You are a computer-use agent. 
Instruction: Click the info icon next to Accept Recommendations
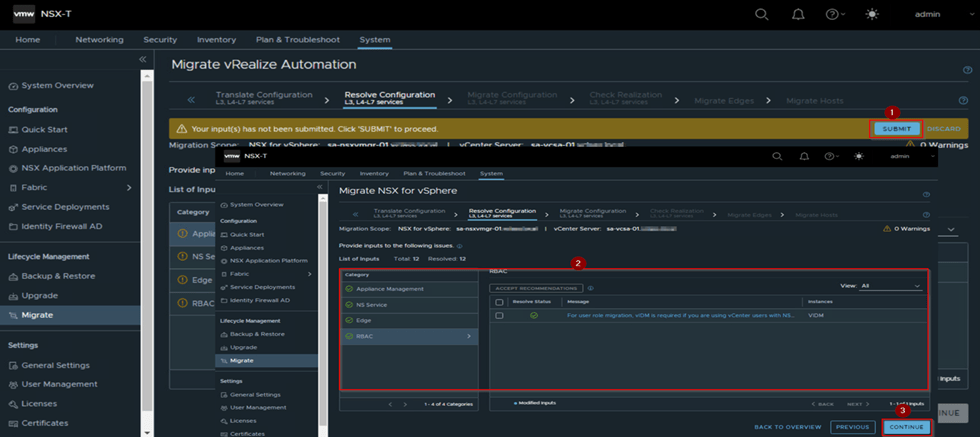tap(590, 288)
